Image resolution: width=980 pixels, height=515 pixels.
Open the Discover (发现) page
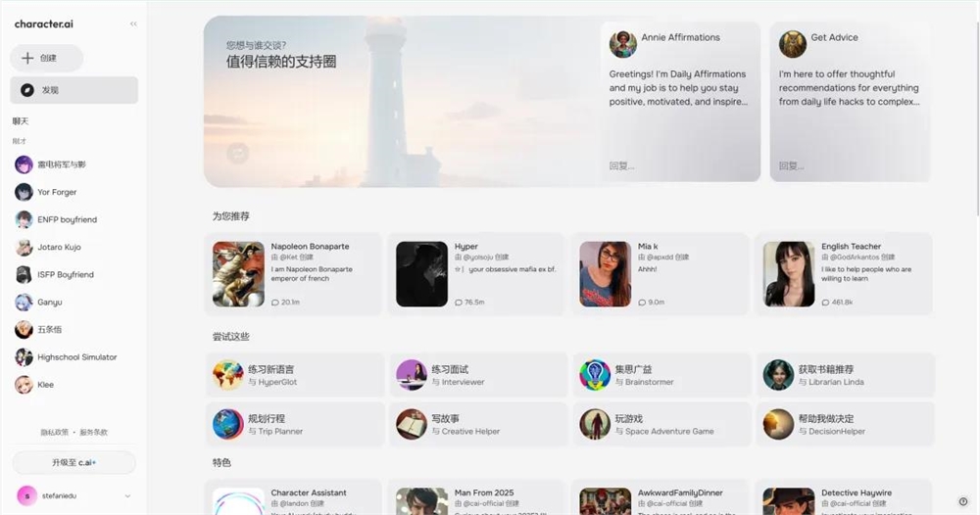(x=73, y=90)
